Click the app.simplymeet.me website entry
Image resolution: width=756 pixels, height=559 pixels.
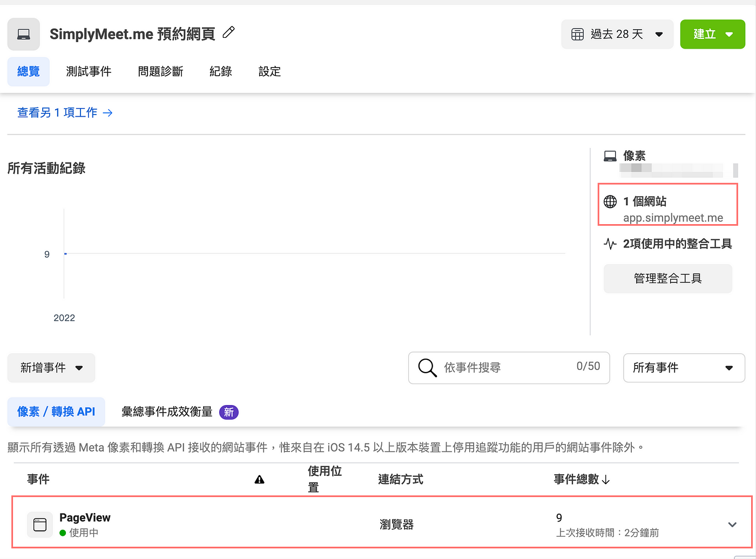[673, 218]
